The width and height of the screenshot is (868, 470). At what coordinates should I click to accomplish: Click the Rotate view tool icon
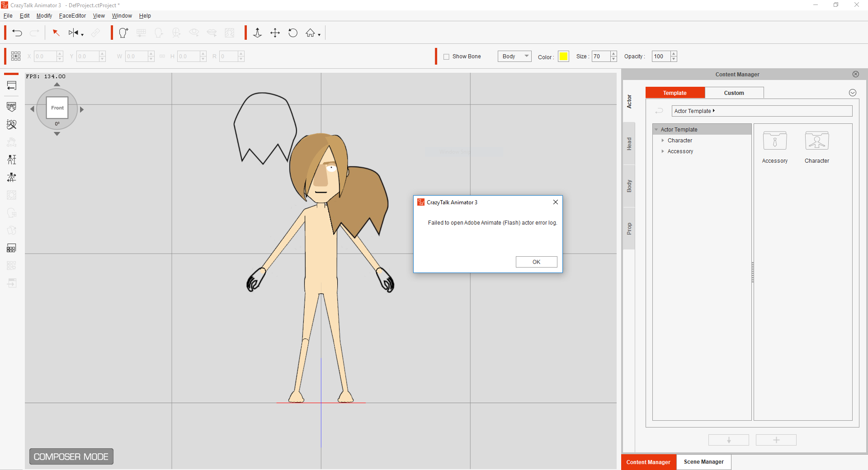click(293, 33)
